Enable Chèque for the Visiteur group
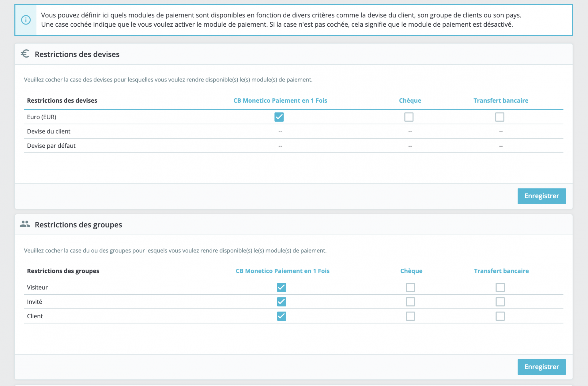The width and height of the screenshot is (588, 386). click(x=410, y=287)
